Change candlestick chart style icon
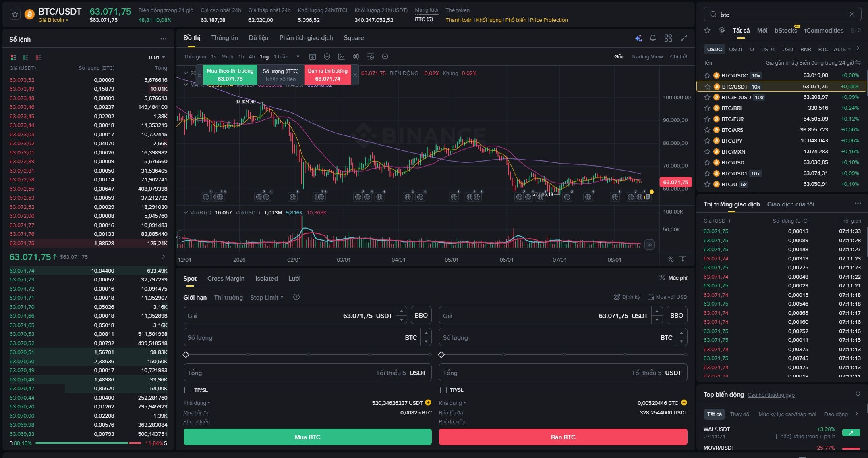The height and width of the screenshot is (458, 868). pos(356,56)
